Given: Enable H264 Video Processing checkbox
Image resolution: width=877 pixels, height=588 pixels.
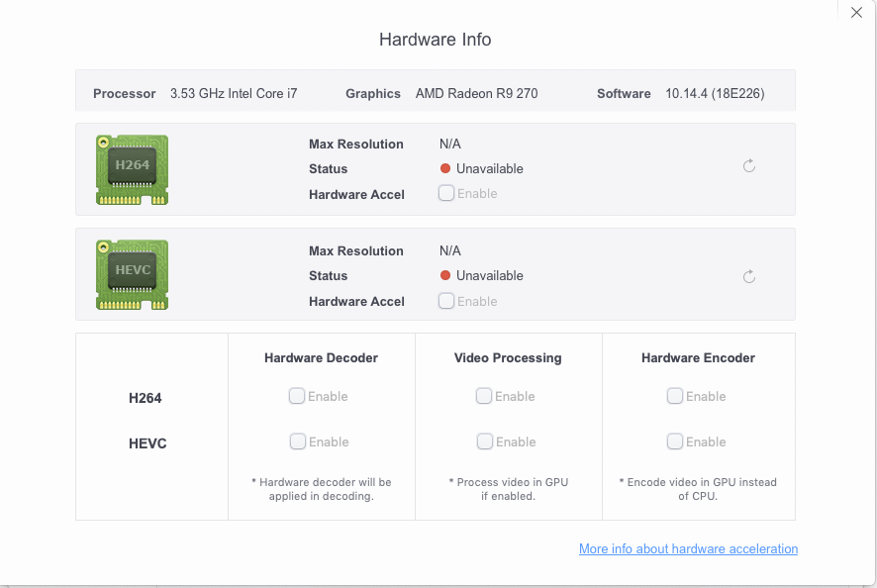Looking at the screenshot, I should point(484,396).
